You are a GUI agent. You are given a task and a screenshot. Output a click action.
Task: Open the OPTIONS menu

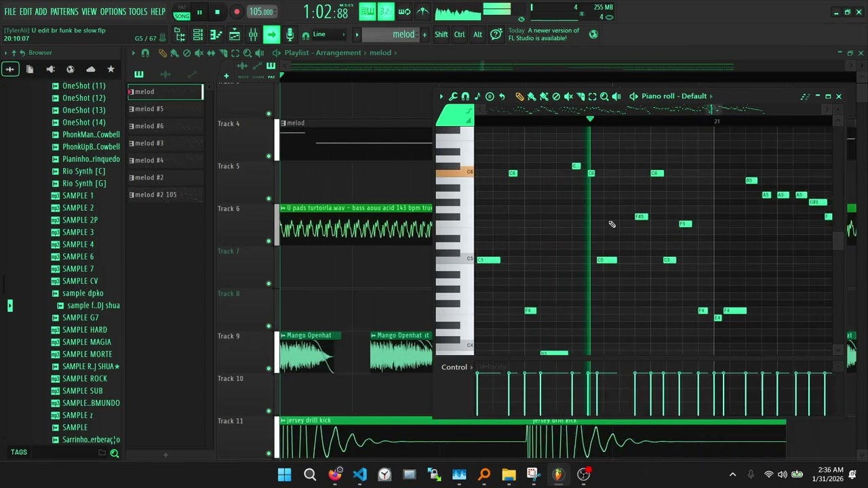pos(113,12)
